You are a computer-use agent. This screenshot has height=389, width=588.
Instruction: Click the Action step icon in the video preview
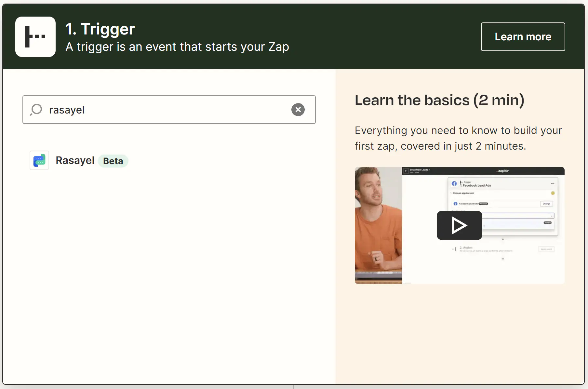click(454, 248)
